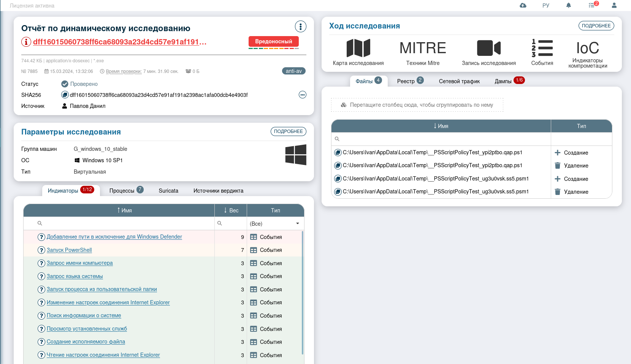Image resolution: width=631 pixels, height=364 pixels.
Task: Open MITRE techniques view
Action: [x=423, y=48]
